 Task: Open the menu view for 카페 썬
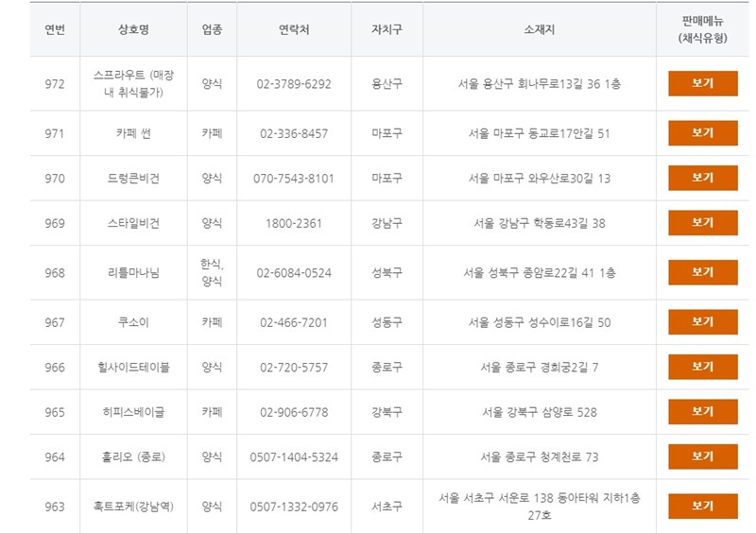[x=702, y=133]
